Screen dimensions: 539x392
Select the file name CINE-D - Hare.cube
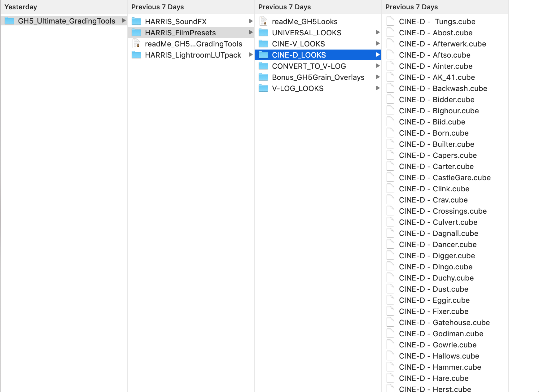[x=434, y=378]
